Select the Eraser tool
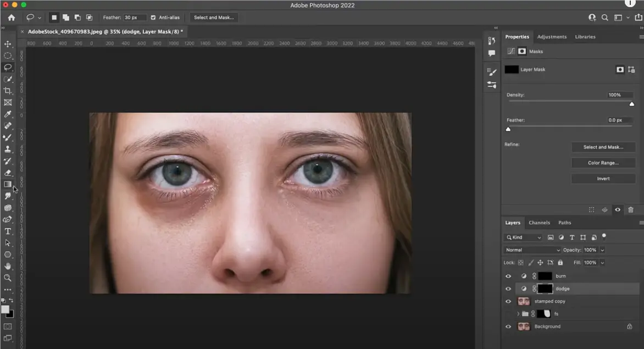644x349 pixels. 8,173
